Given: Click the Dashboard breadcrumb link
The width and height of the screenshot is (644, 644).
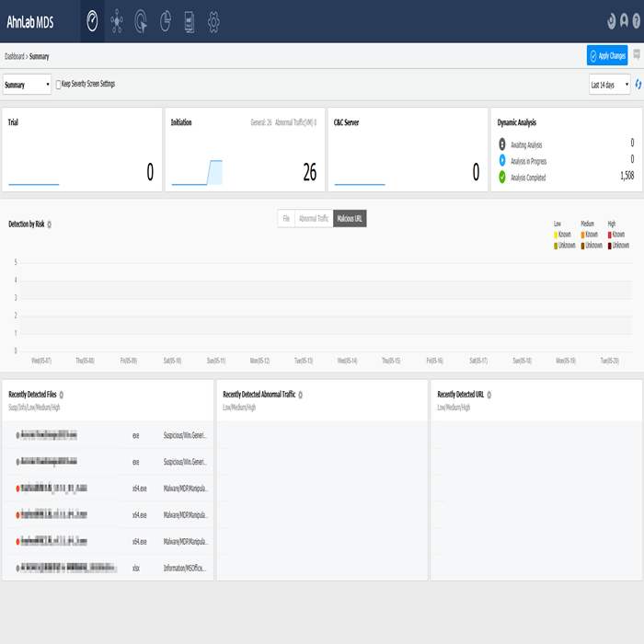Looking at the screenshot, I should tap(14, 56).
